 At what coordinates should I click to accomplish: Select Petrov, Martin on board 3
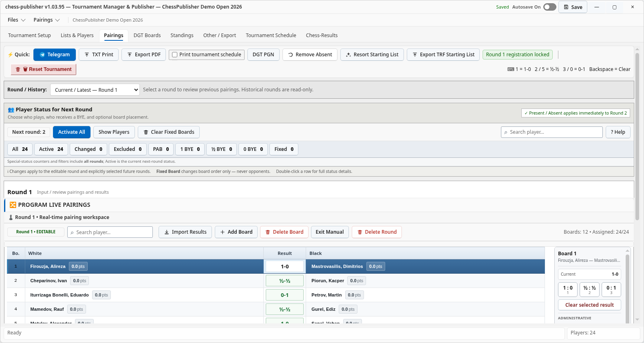pyautogui.click(x=326, y=295)
